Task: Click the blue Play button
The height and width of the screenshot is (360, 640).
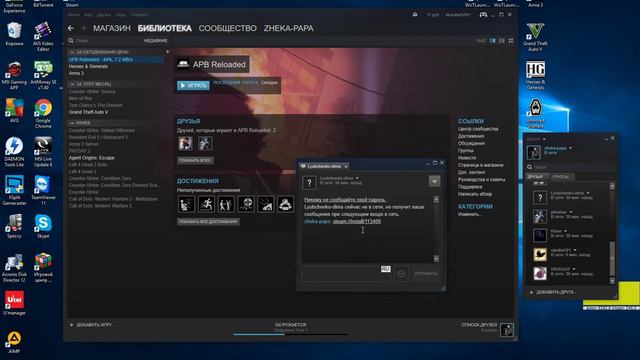Action: click(x=193, y=85)
